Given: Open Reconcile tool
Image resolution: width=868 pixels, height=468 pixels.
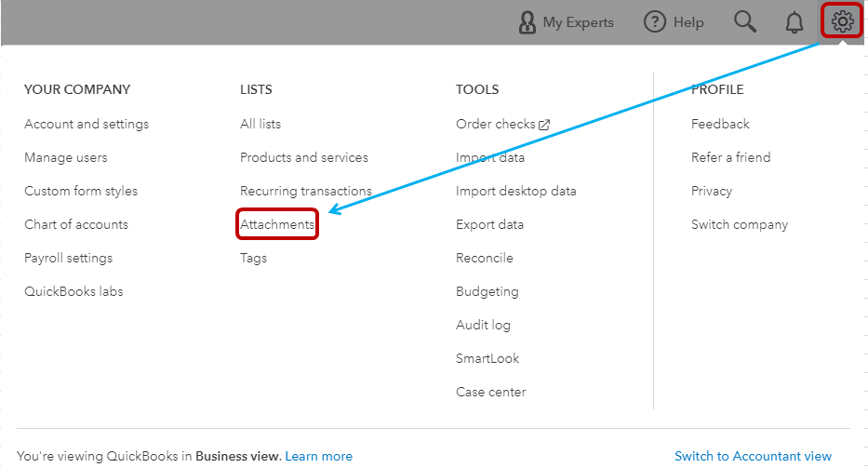Looking at the screenshot, I should click(485, 258).
